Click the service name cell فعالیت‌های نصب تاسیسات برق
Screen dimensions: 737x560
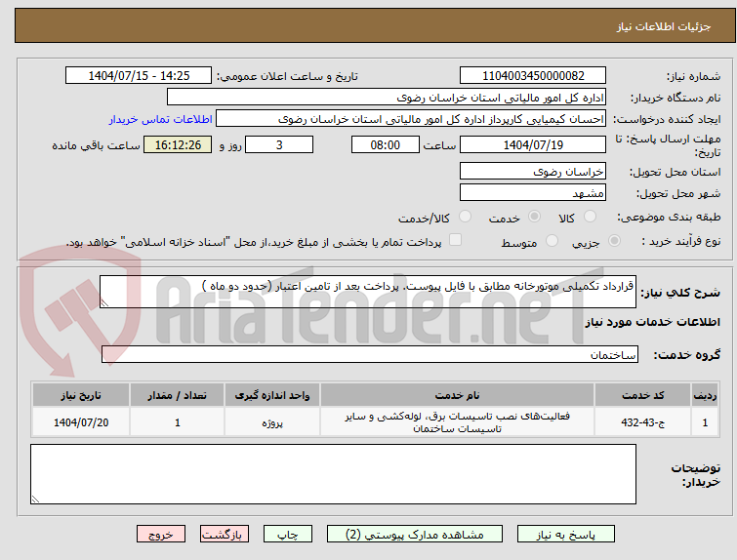pos(458,422)
